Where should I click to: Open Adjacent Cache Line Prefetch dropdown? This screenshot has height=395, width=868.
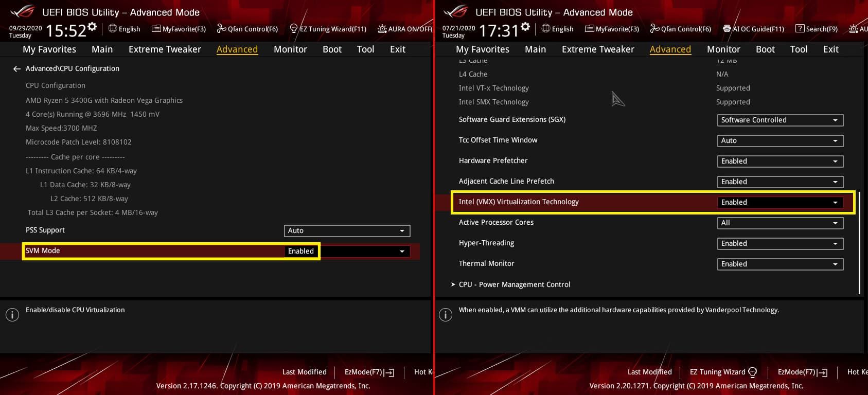780,182
